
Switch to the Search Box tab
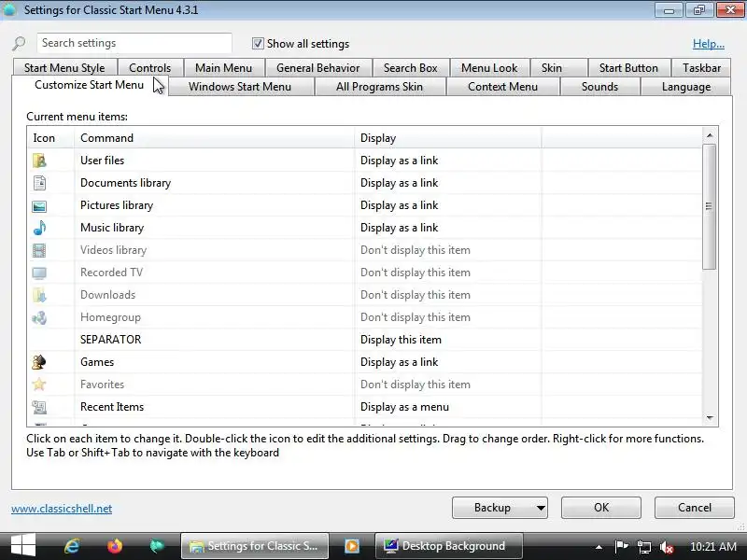click(410, 68)
